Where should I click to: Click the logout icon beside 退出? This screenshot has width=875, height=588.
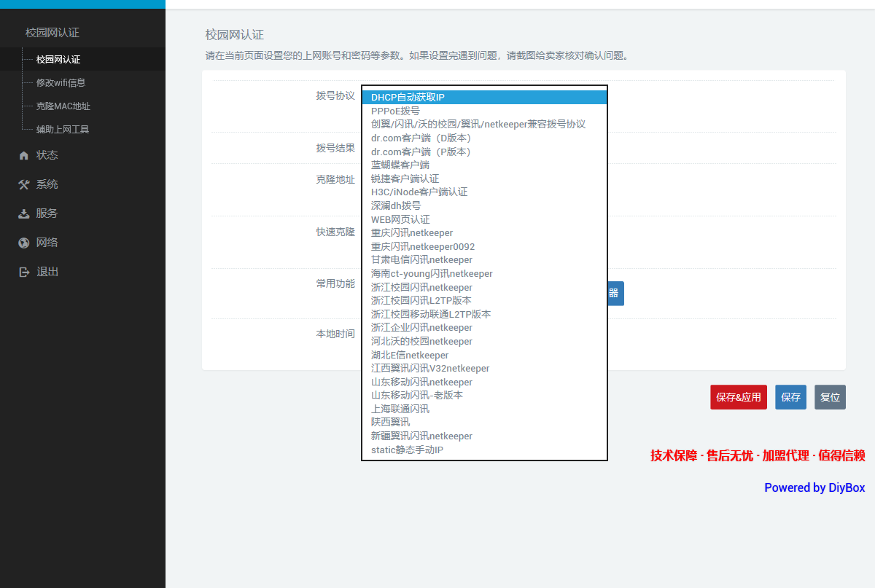pos(24,272)
